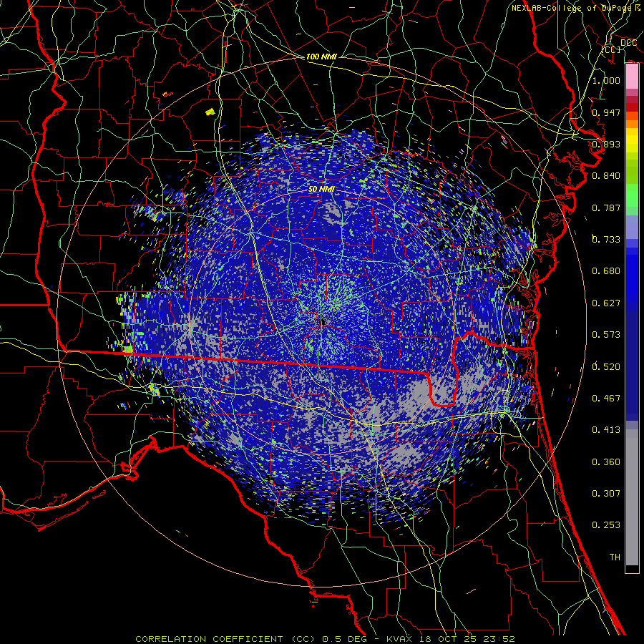Click the TH threshold label in legend
644x644 pixels.
[615, 557]
